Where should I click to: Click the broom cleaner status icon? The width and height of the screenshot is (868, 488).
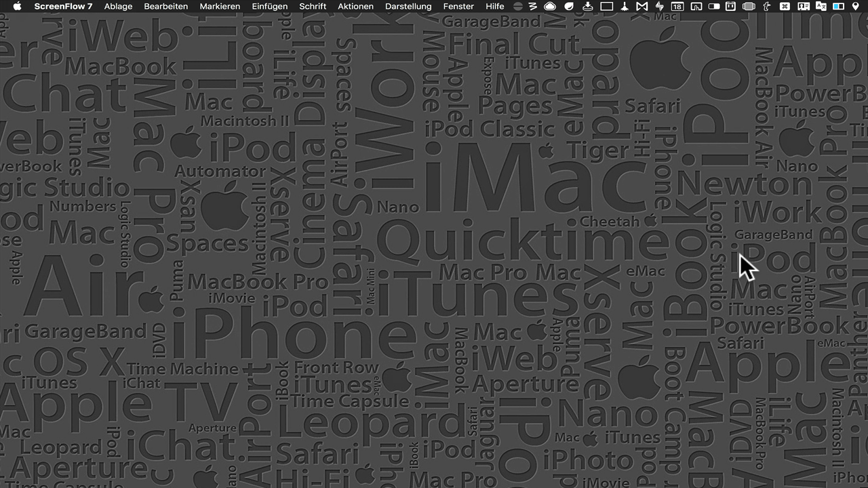tap(625, 6)
